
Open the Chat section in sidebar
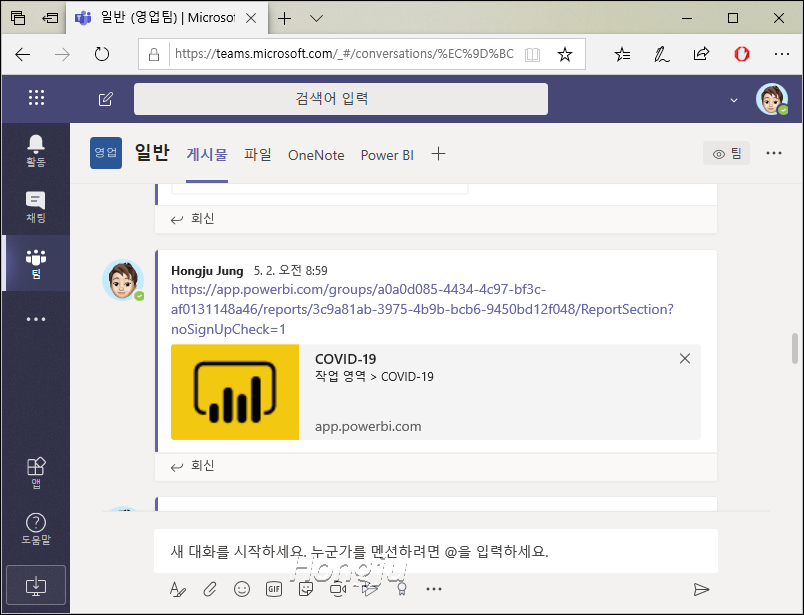point(36,207)
